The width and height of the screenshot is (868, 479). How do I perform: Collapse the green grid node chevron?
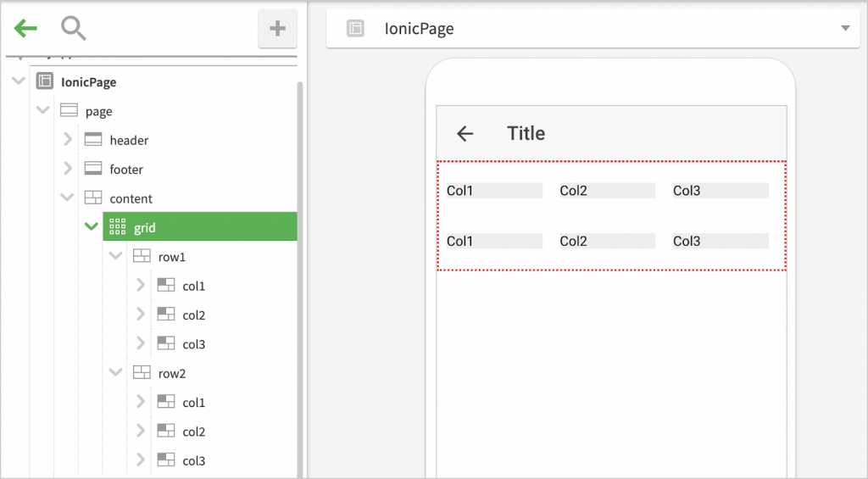[x=92, y=227]
